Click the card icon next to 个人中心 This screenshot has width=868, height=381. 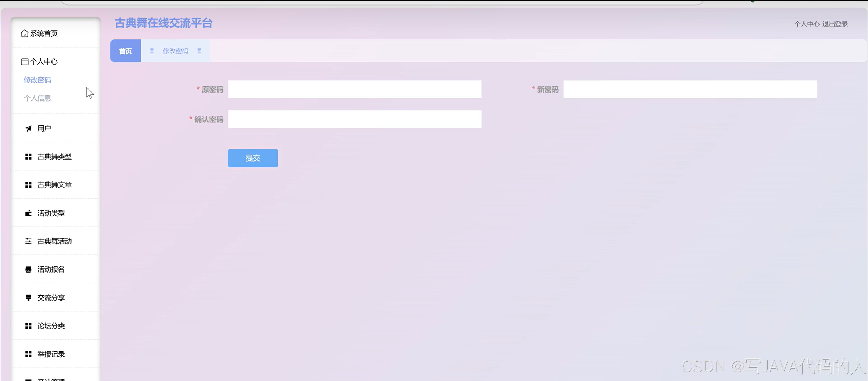click(24, 61)
